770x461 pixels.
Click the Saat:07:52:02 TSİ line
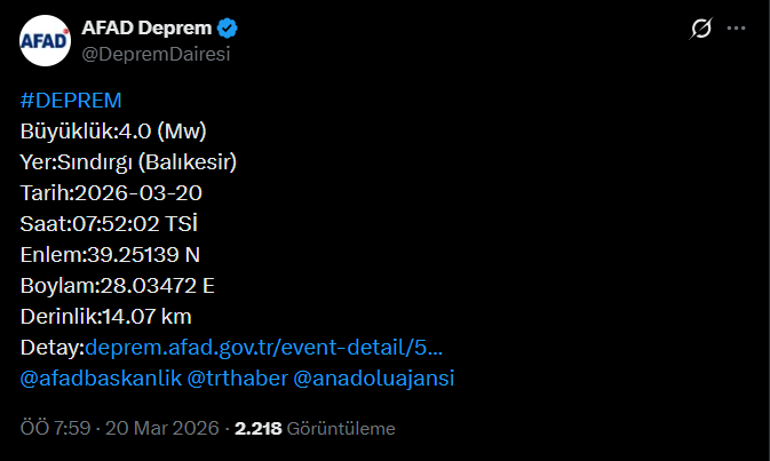pyautogui.click(x=116, y=223)
